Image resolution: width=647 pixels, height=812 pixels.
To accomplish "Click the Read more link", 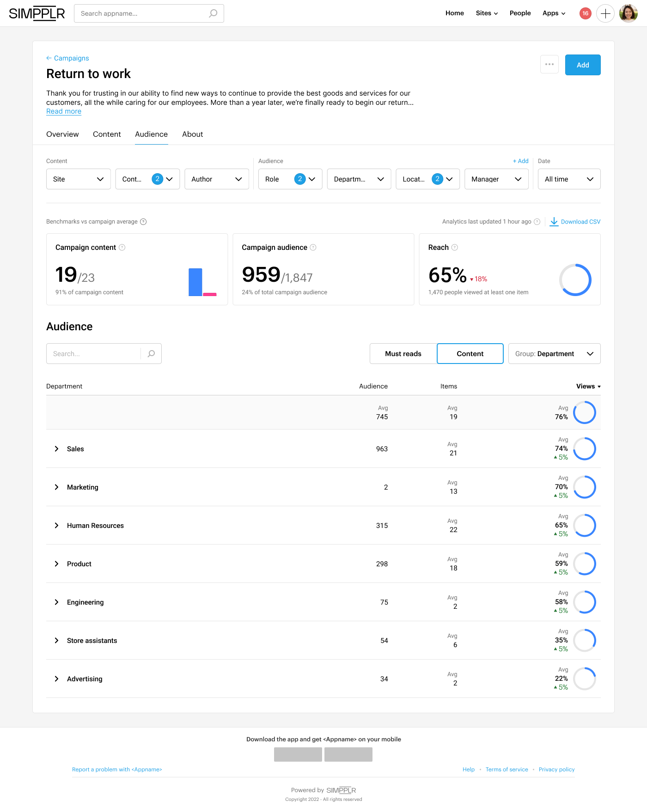I will pyautogui.click(x=64, y=111).
